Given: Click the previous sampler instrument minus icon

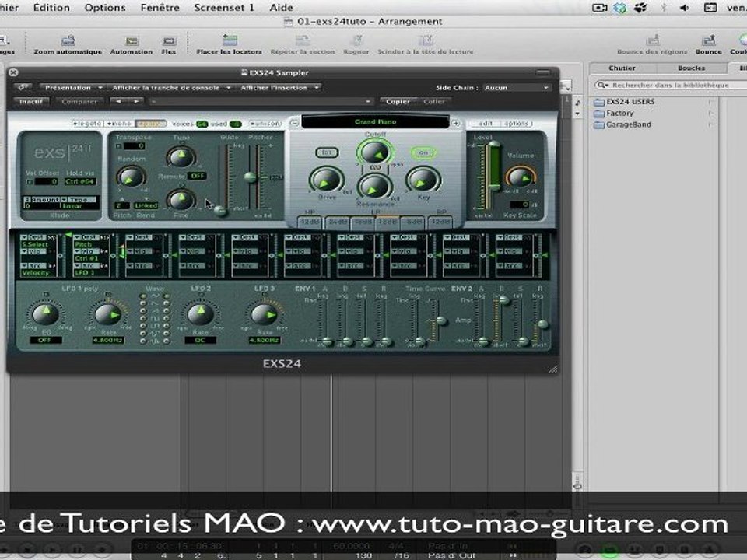Looking at the screenshot, I should point(294,124).
